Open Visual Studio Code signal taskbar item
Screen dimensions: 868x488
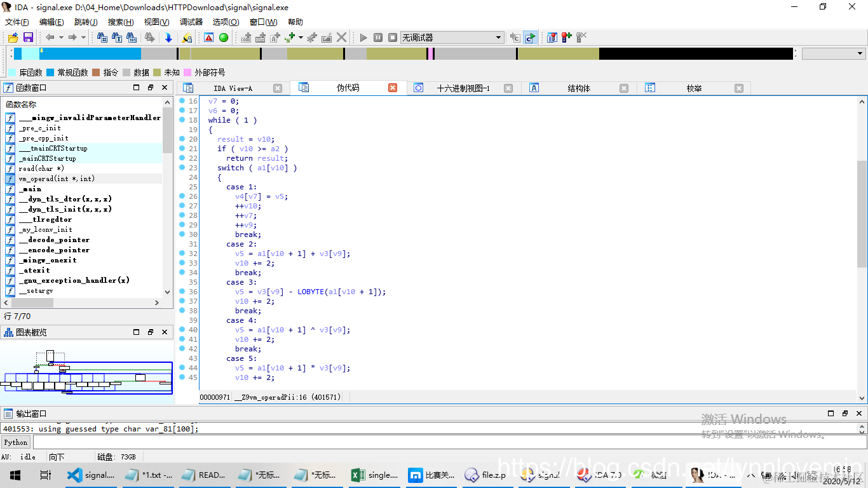click(x=92, y=475)
